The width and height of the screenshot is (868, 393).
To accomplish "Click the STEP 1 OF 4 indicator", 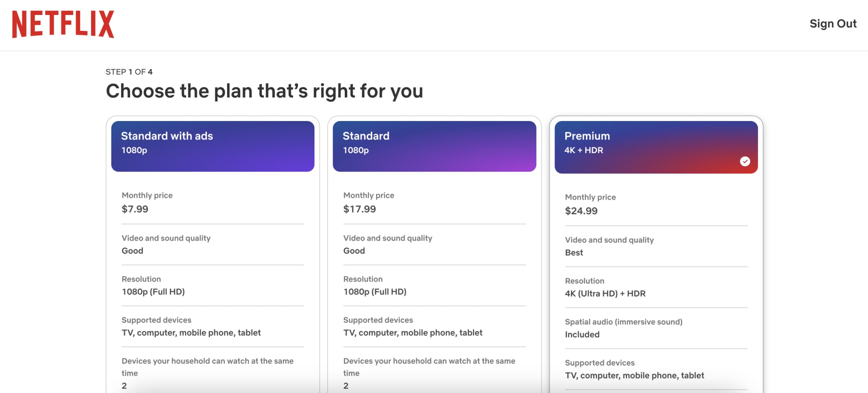I will [x=129, y=72].
